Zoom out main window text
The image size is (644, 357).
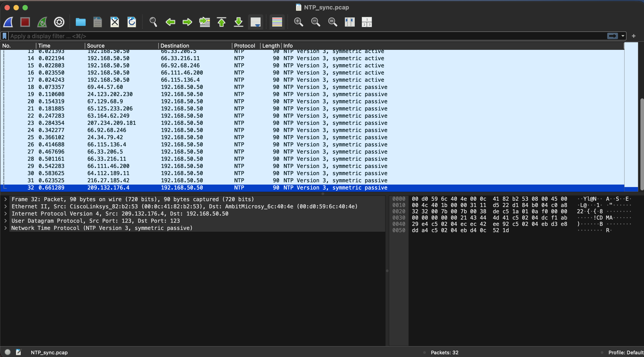[315, 22]
